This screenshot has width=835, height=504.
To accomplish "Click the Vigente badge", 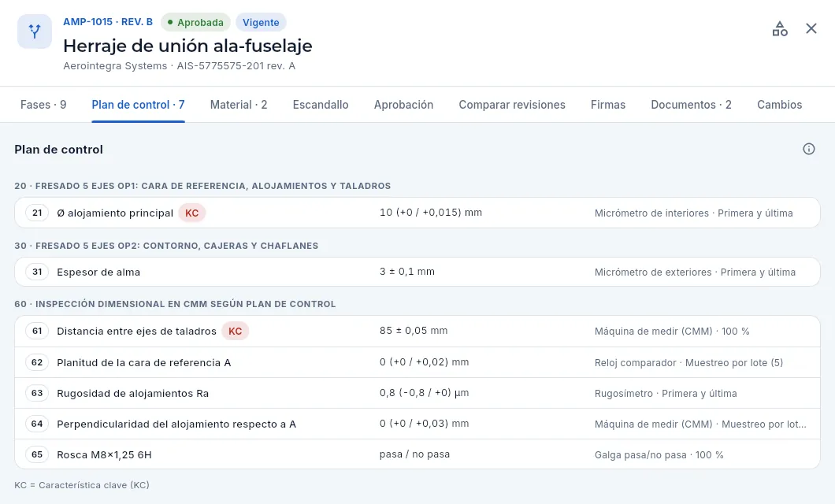I will click(x=261, y=22).
